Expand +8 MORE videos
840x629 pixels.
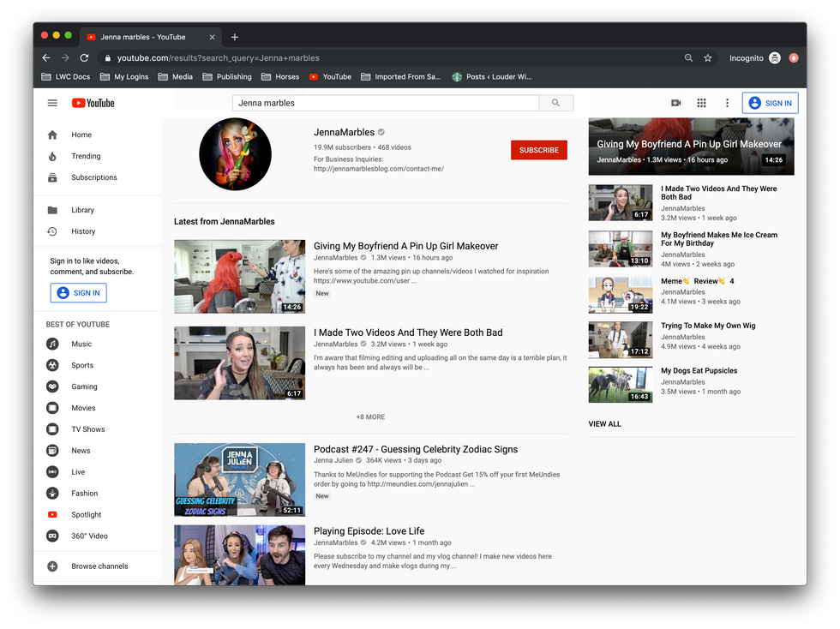[x=370, y=416]
